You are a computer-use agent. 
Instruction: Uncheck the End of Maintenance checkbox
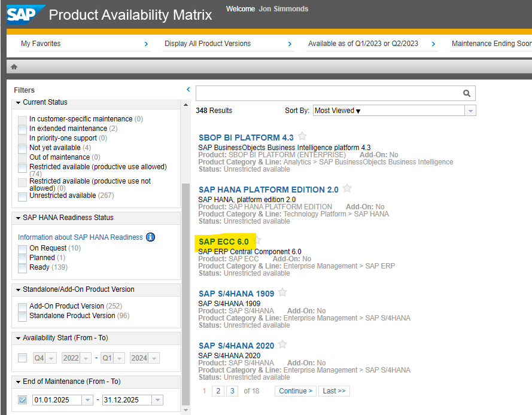click(22, 400)
